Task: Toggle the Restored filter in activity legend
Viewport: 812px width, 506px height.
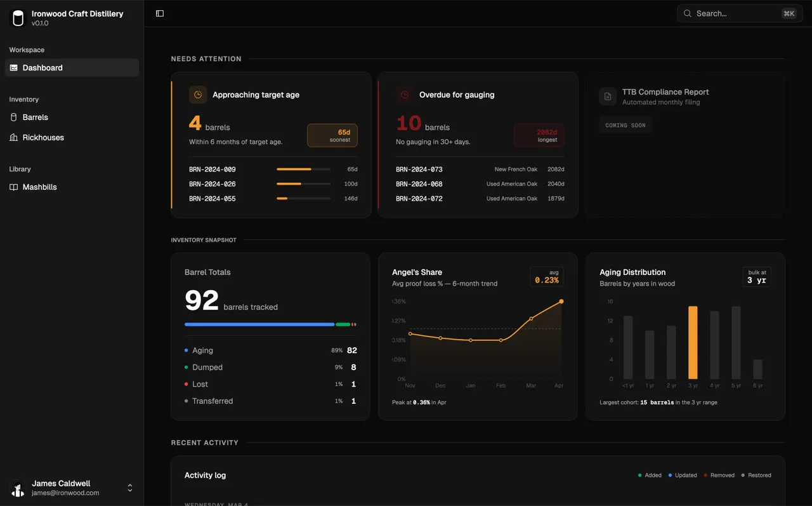Action: click(756, 475)
